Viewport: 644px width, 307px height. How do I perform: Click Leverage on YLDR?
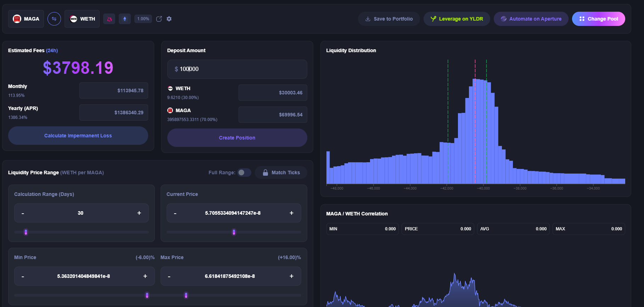coord(457,19)
